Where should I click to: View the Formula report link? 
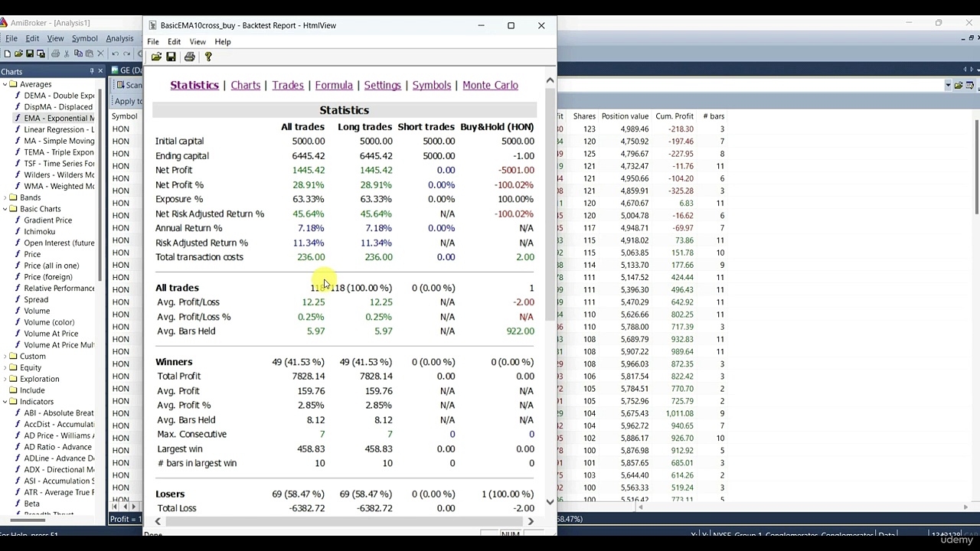click(334, 85)
